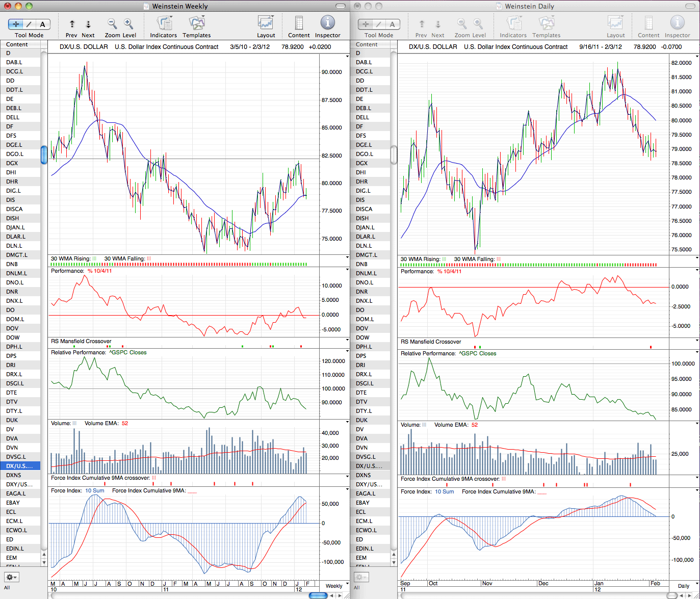Go to the next symbol with the Next arrow
This screenshot has width=700, height=599.
[88, 27]
